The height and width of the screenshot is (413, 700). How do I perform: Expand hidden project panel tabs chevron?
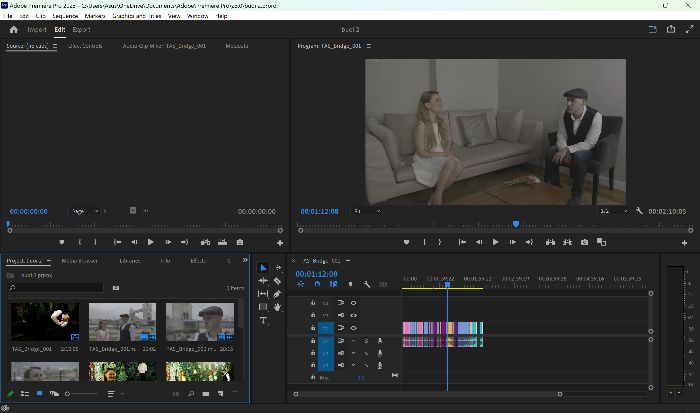[x=245, y=260]
